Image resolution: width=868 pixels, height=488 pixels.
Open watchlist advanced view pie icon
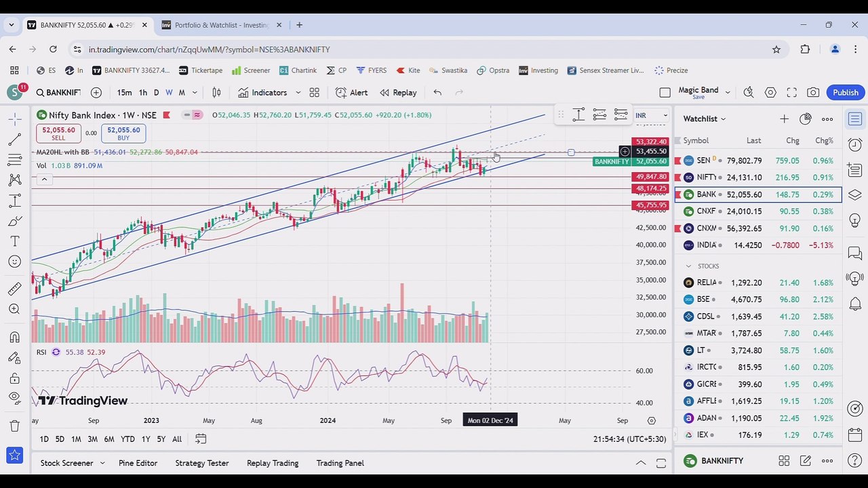click(x=805, y=119)
